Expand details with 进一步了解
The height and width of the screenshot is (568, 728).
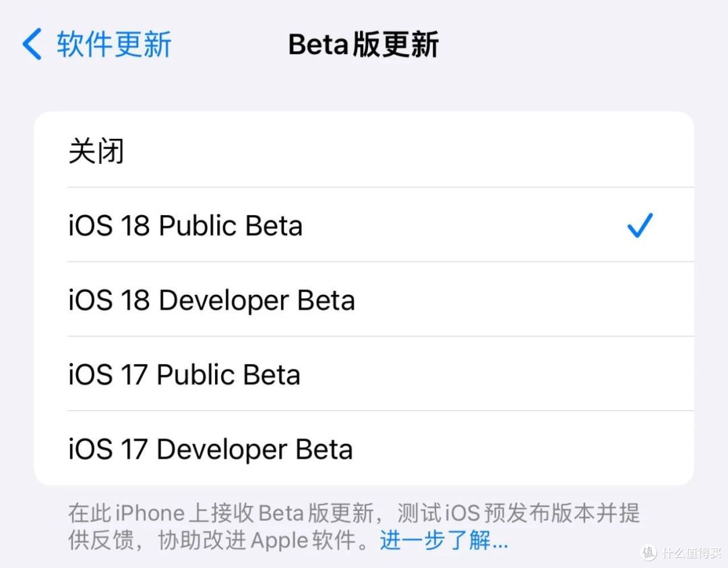[x=442, y=540]
